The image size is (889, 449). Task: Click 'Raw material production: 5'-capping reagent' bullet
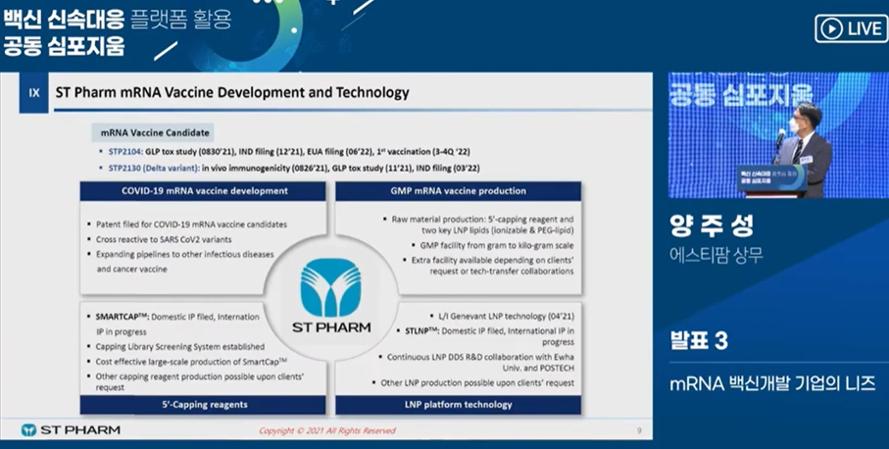tap(482, 224)
